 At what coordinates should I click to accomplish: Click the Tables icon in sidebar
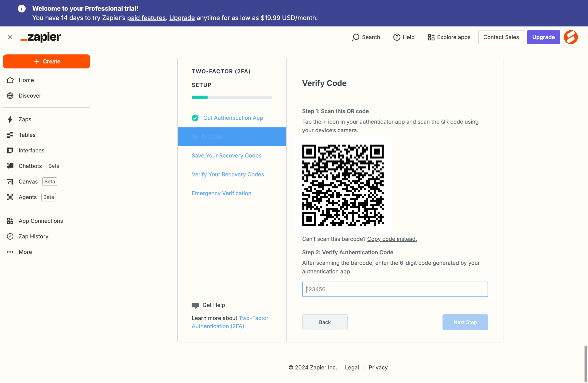click(10, 135)
